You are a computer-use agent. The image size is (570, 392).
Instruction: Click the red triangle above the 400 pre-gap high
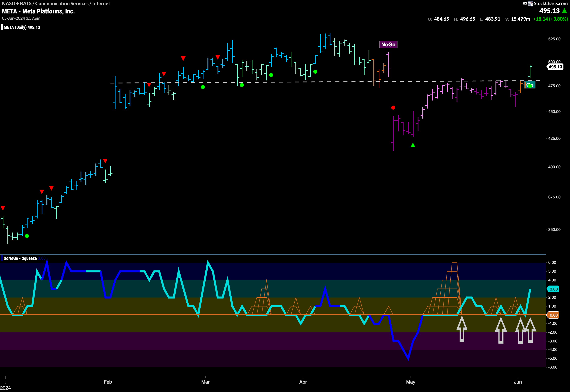coord(105,161)
